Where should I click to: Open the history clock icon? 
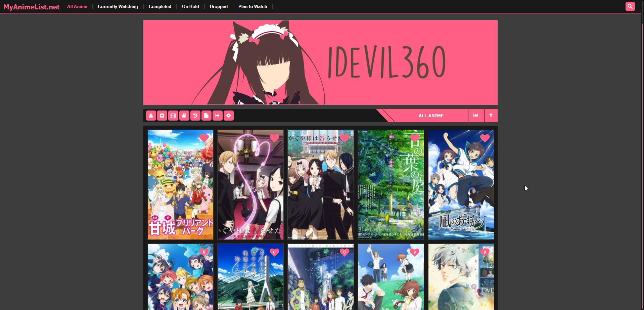point(195,116)
